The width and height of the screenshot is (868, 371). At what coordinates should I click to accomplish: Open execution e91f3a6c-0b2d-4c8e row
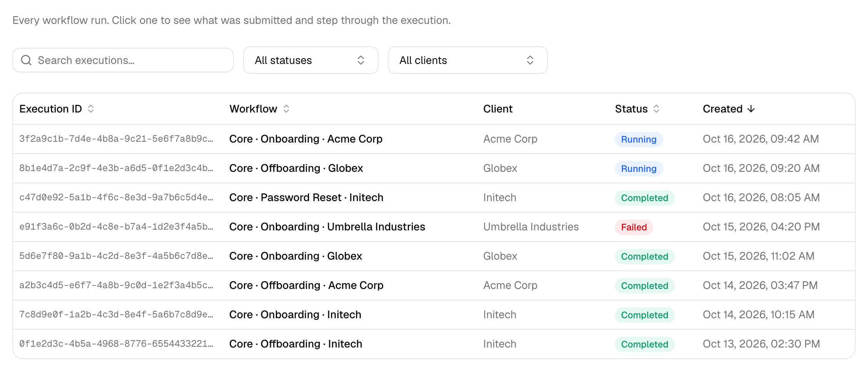434,227
